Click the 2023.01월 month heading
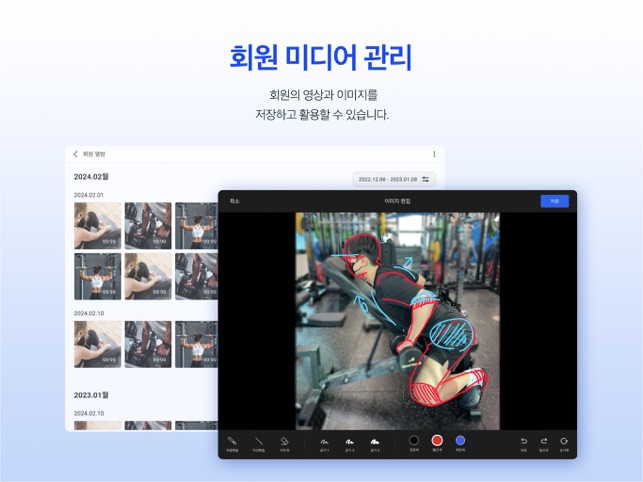This screenshot has height=482, width=643. pyautogui.click(x=91, y=395)
